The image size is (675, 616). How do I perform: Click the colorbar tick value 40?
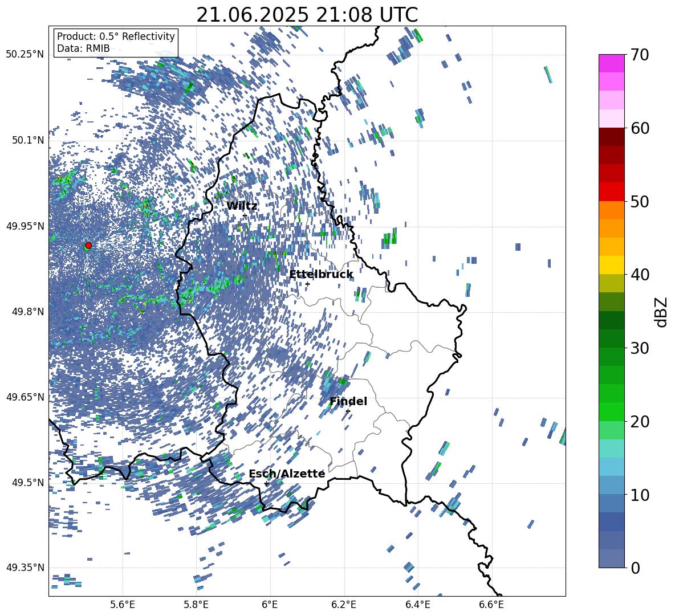click(640, 275)
